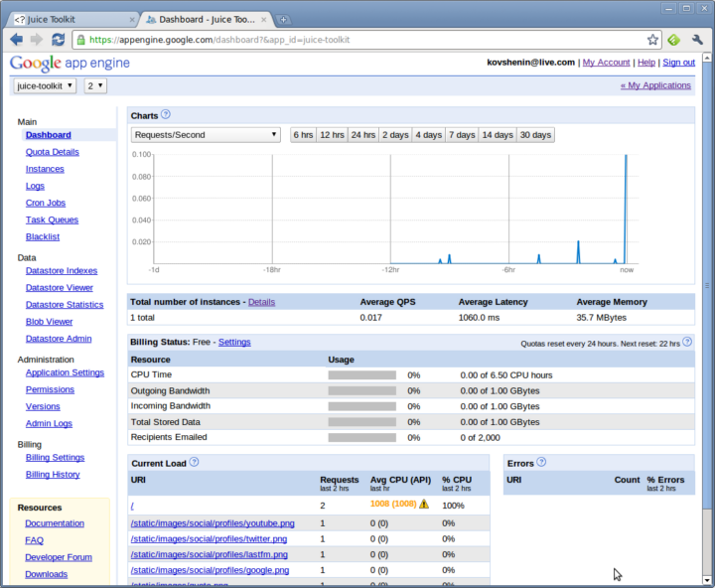The width and height of the screenshot is (715, 588).
Task: Open the wrench settings menu
Action: [697, 40]
